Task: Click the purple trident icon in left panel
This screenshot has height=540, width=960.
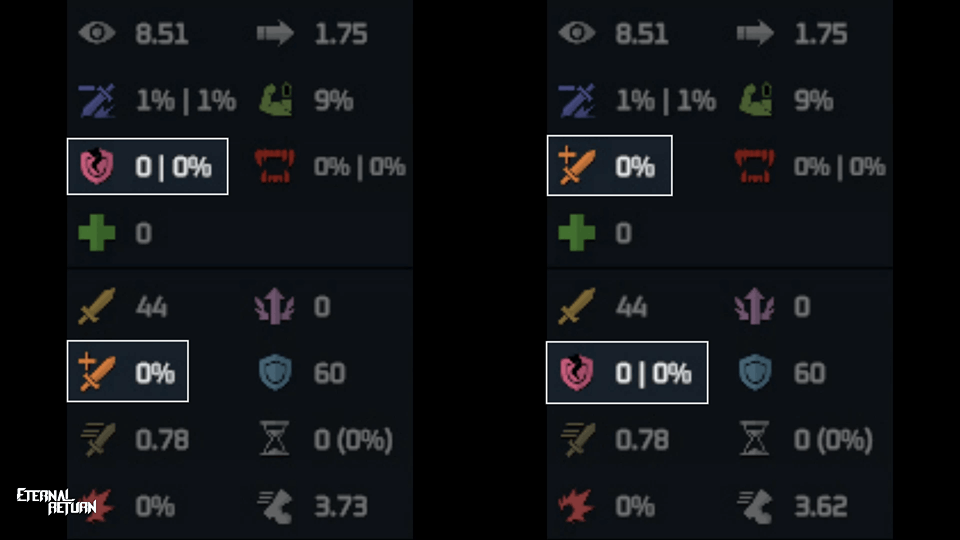Action: [x=275, y=306]
